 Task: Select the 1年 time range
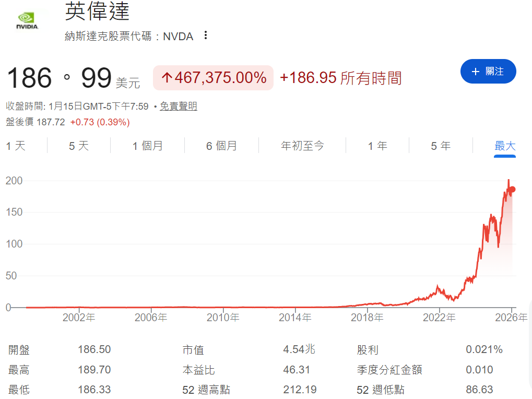pos(377,146)
